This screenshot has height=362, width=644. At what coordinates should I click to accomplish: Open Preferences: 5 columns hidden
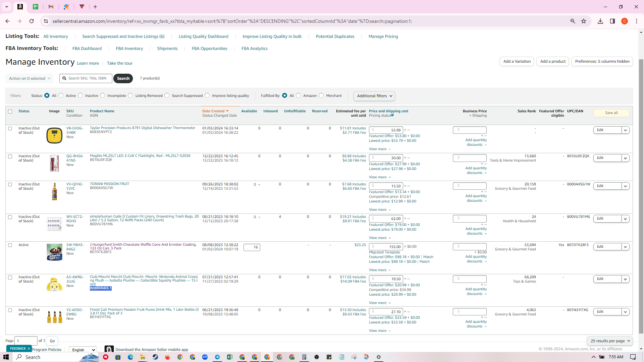point(602,61)
